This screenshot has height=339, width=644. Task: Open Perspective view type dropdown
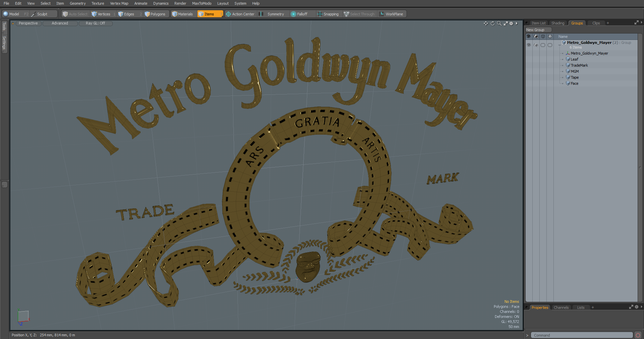click(28, 23)
